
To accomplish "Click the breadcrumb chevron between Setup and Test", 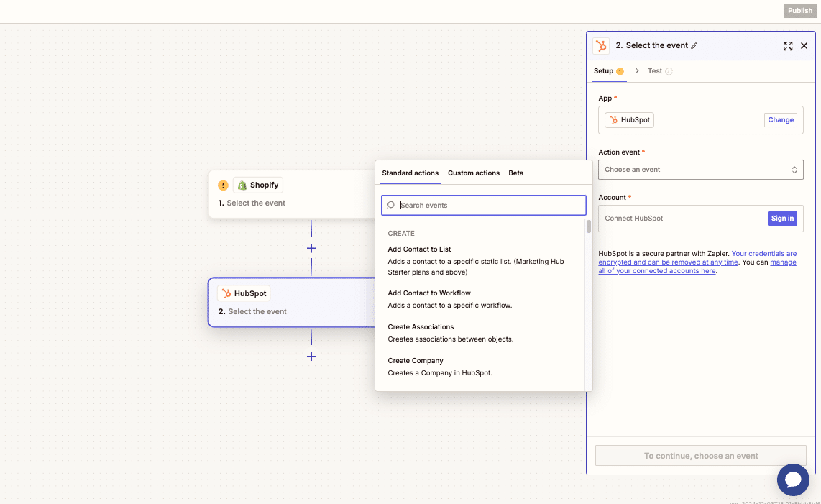I will coord(637,70).
